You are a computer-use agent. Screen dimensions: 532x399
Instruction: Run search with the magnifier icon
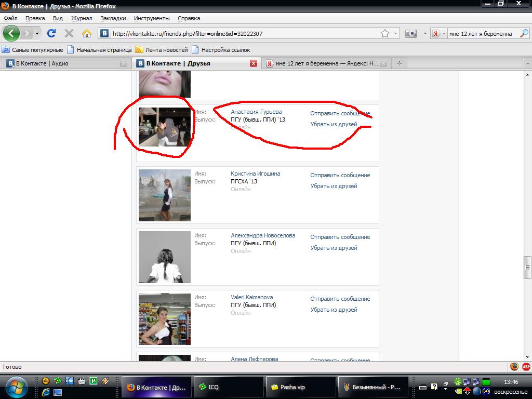tap(524, 33)
